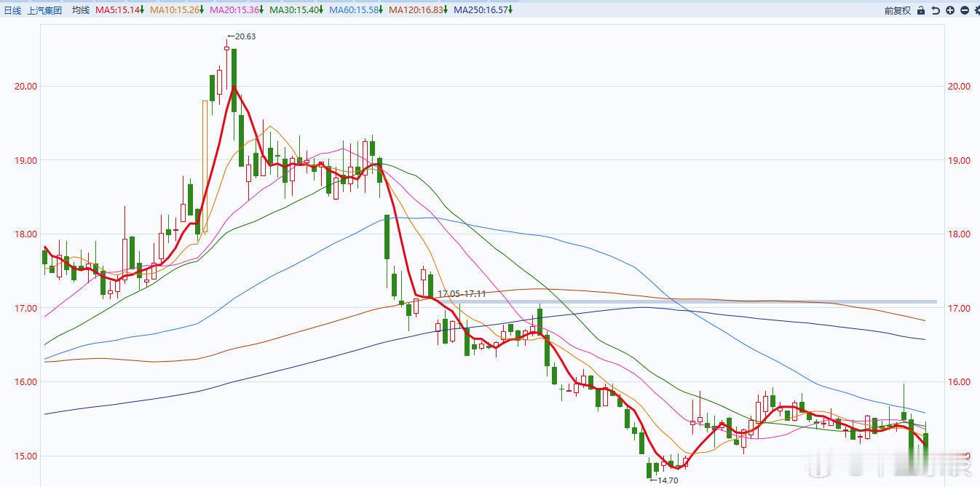
Task: Open chart settings via the gear icon
Action: [977, 10]
